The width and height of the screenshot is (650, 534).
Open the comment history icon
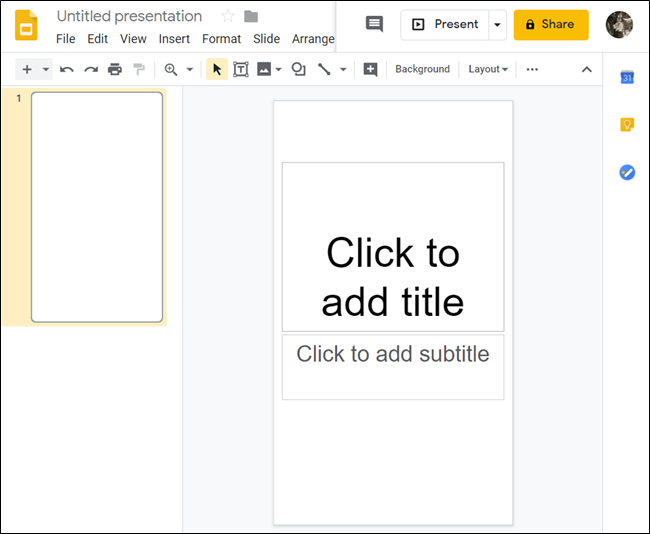pyautogui.click(x=374, y=24)
